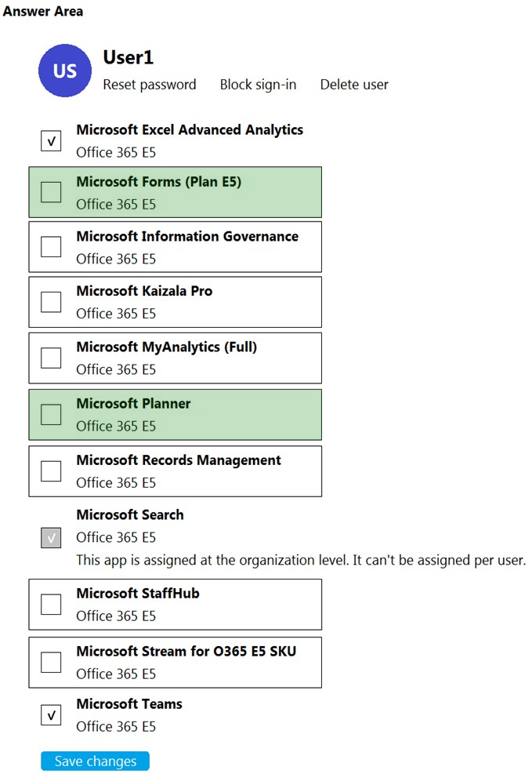Image resolution: width=532 pixels, height=774 pixels.
Task: Click the US user avatar icon
Action: [64, 71]
